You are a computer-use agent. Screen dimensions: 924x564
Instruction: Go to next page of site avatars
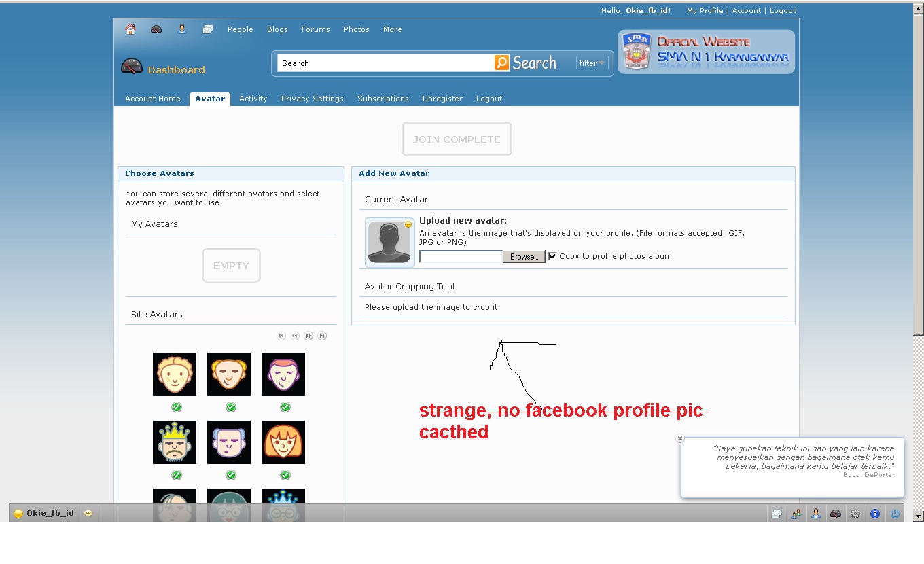(308, 336)
